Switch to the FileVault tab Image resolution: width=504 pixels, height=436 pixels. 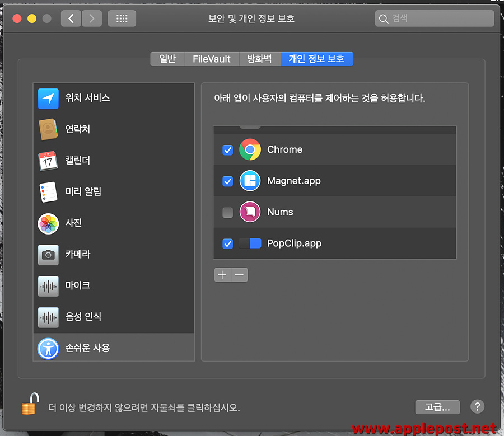212,59
